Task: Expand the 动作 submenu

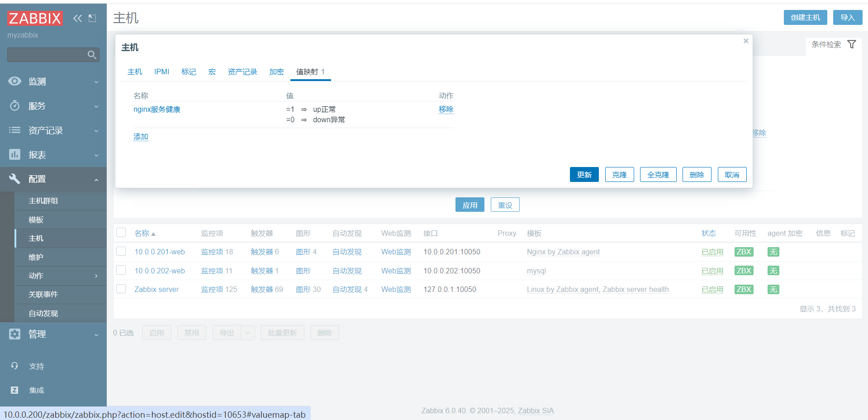Action: tap(96, 276)
